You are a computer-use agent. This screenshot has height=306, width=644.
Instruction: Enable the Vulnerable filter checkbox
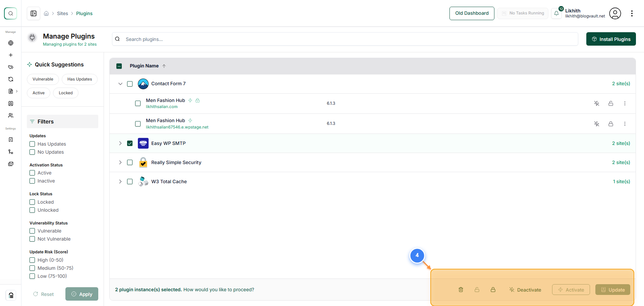click(32, 231)
